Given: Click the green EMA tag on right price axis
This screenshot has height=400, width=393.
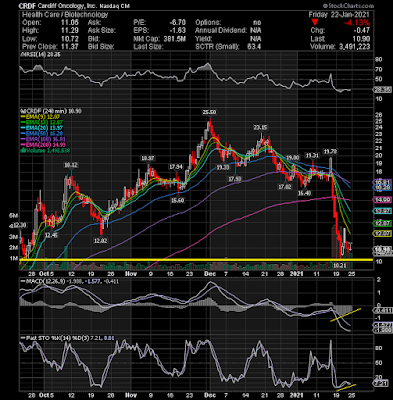Looking at the screenshot, I should coord(382,223).
